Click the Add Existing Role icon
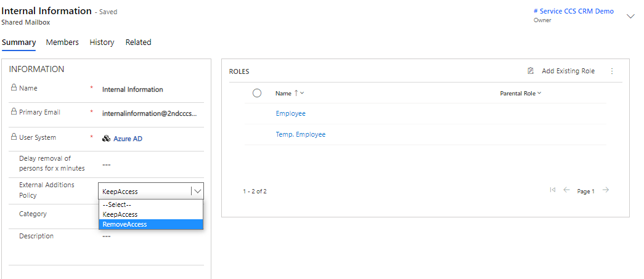This screenshot has height=279, width=644. point(531,71)
